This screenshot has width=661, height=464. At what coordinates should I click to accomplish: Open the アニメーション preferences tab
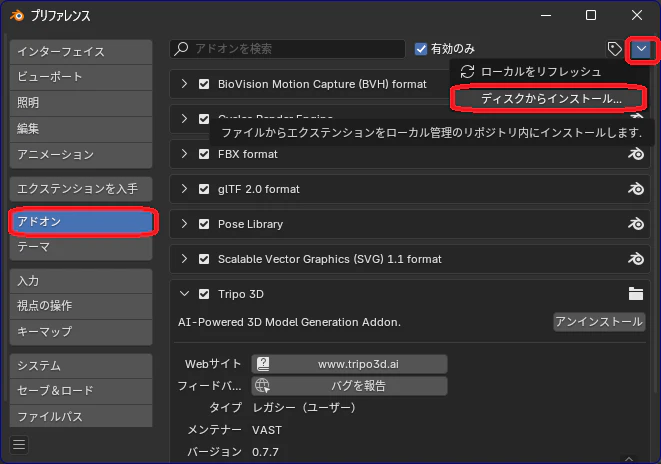point(81,155)
